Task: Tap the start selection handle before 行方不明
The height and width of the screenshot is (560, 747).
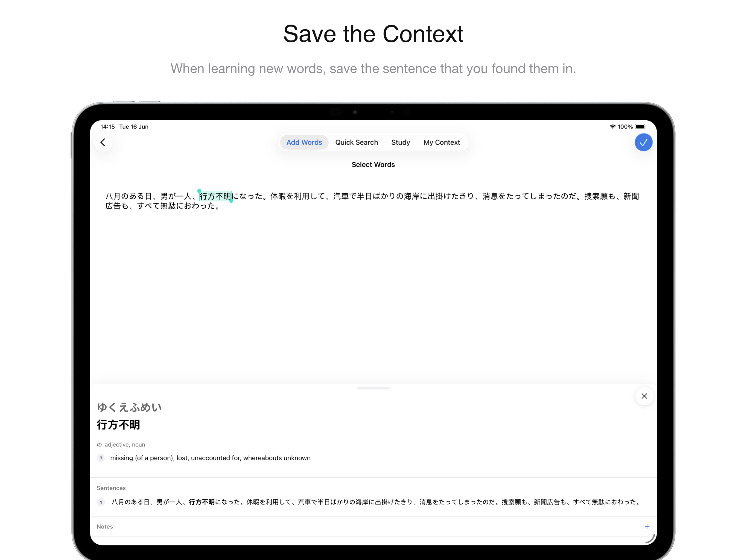Action: [x=199, y=191]
